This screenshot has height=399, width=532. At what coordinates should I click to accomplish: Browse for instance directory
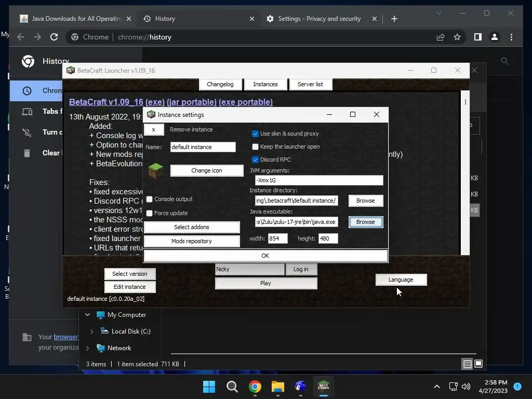click(366, 201)
